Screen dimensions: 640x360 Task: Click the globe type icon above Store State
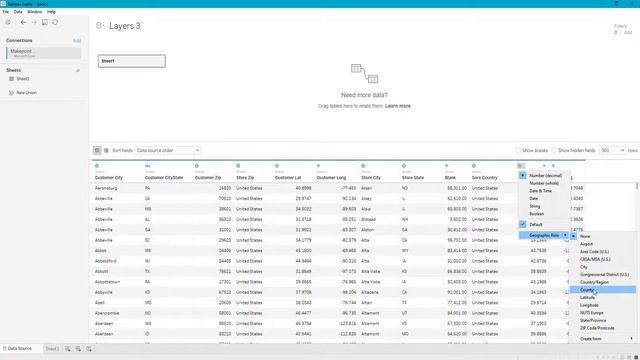click(x=404, y=166)
